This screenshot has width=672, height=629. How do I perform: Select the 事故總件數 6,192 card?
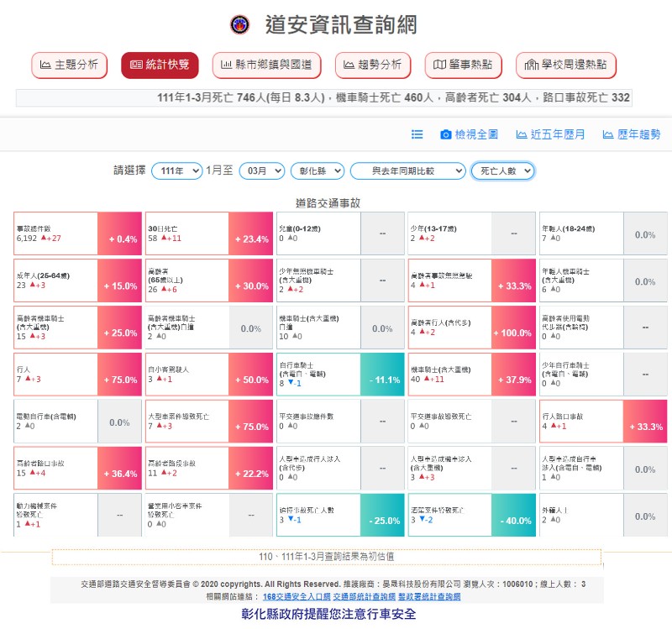(77, 233)
